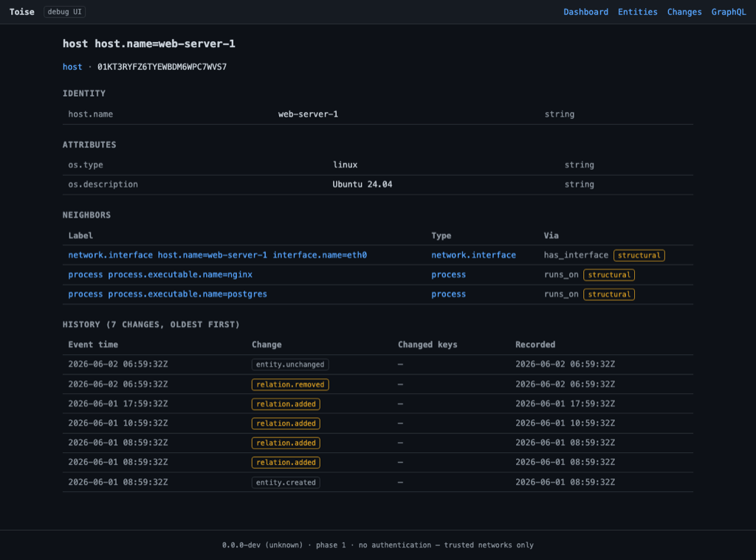Open the eth0 network.interface neighbor link

(218, 255)
